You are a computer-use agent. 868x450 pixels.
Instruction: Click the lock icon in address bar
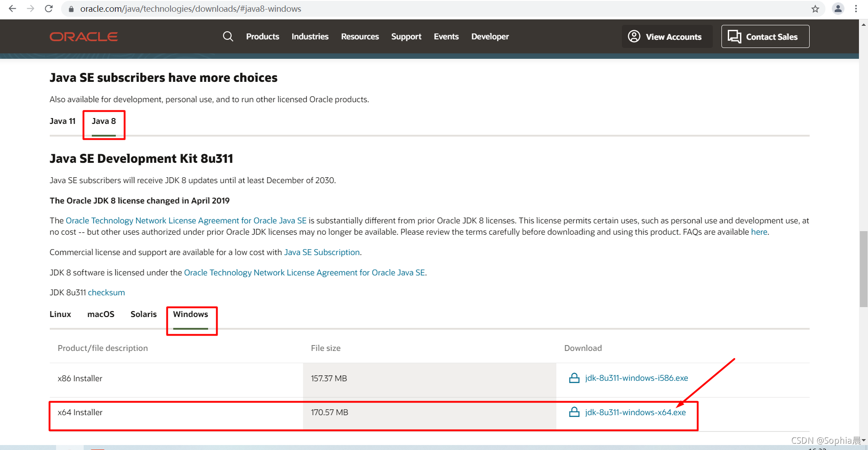pos(71,9)
